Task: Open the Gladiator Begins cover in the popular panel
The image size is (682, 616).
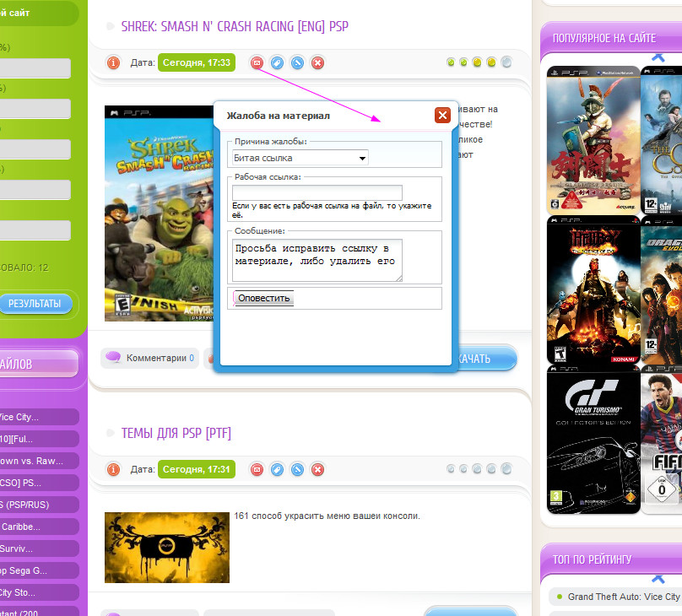Action: (593, 139)
